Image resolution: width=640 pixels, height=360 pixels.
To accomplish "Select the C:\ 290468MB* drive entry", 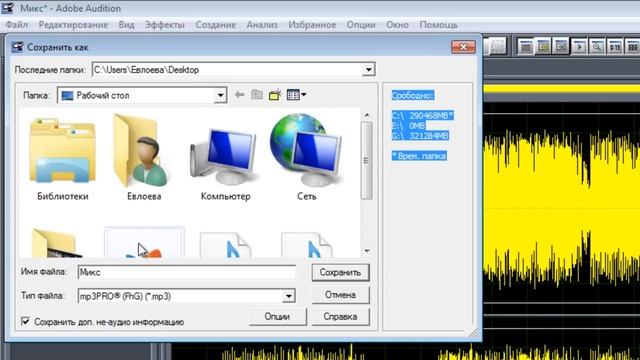I will [422, 116].
